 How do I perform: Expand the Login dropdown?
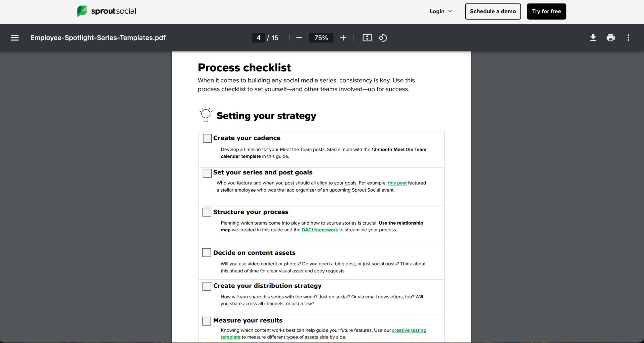point(441,11)
